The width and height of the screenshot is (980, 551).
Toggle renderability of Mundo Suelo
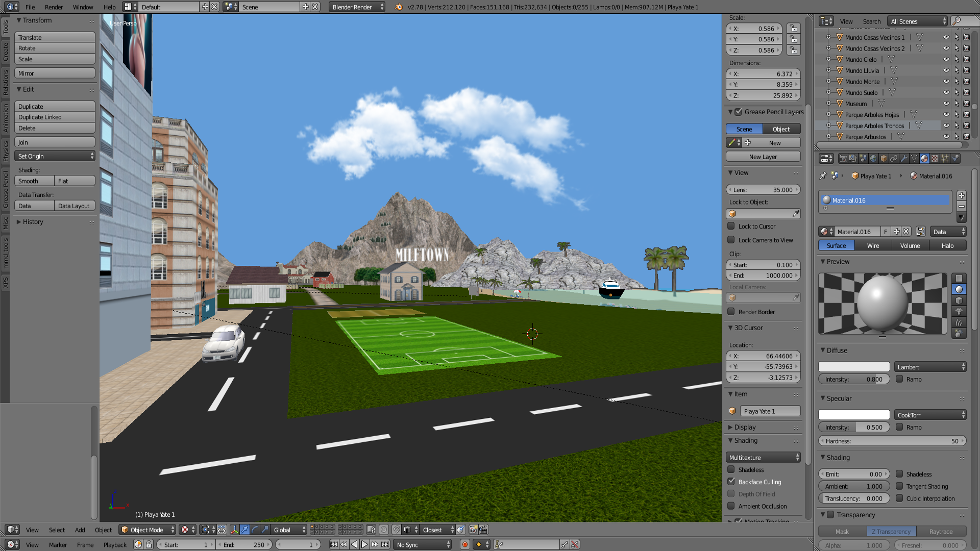(966, 93)
